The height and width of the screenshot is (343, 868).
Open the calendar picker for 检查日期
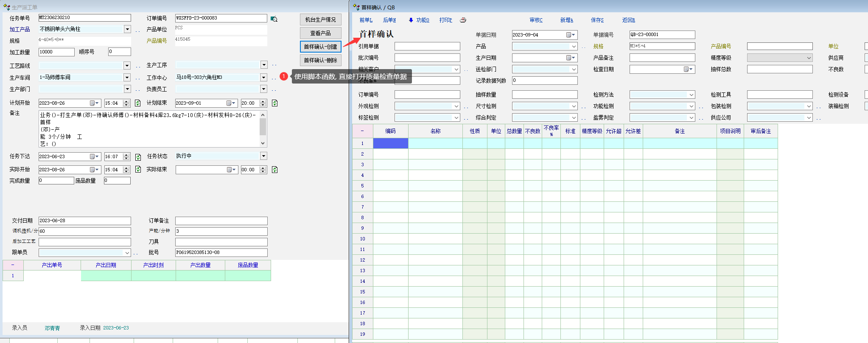(x=688, y=69)
